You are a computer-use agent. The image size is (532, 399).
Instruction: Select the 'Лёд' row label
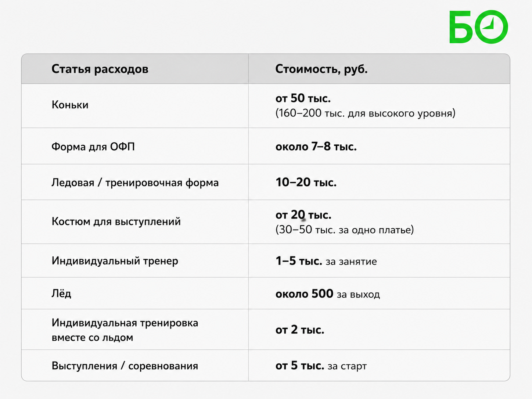tap(61, 293)
